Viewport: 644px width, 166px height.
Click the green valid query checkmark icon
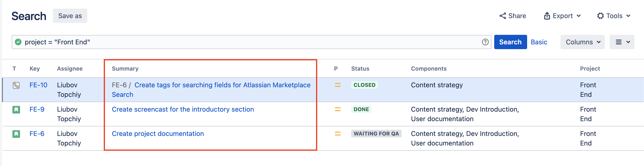18,42
